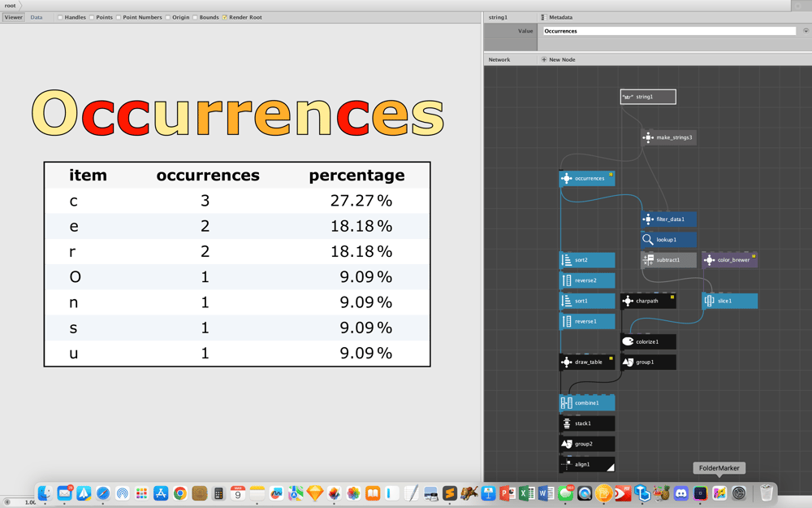Click the plus icon beside New Node
Viewport: 812px width, 508px height.
pos(544,59)
